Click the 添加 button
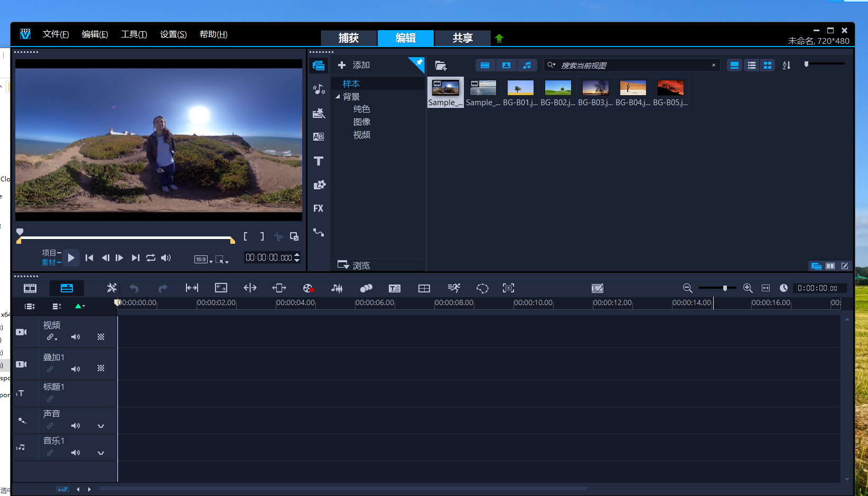This screenshot has height=496, width=868. pyautogui.click(x=354, y=65)
